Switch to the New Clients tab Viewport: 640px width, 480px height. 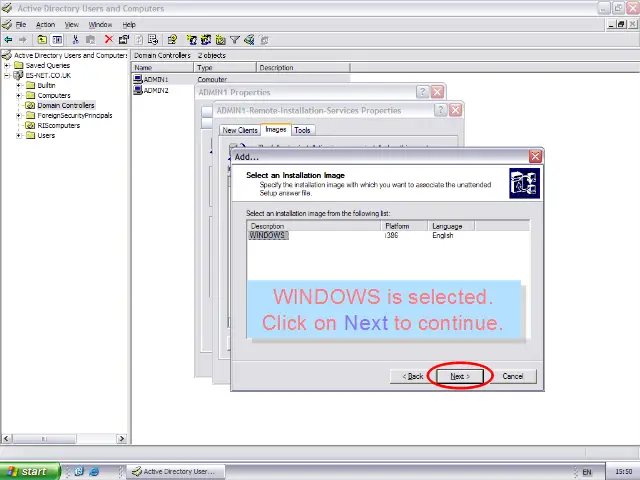240,130
